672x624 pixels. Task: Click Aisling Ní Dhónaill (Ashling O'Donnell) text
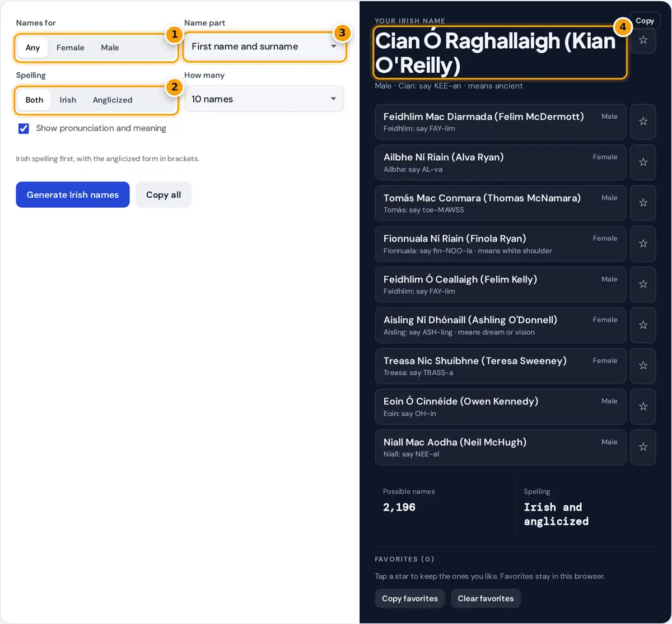tap(470, 320)
